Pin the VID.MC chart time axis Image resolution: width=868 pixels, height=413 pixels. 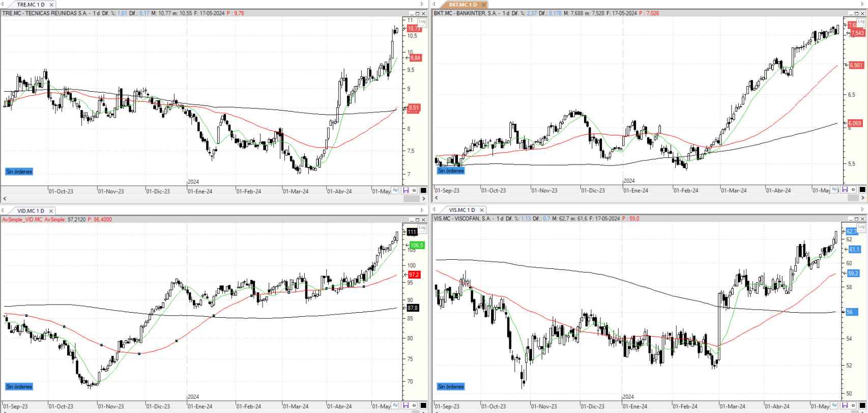click(x=414, y=406)
